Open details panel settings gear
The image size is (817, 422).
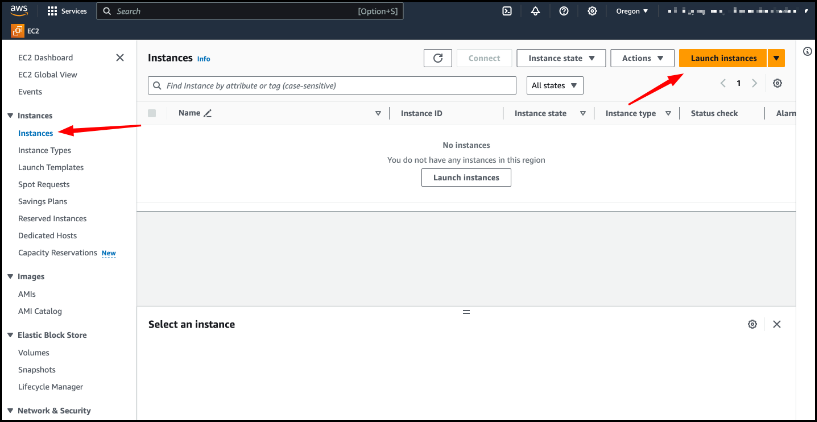point(752,324)
